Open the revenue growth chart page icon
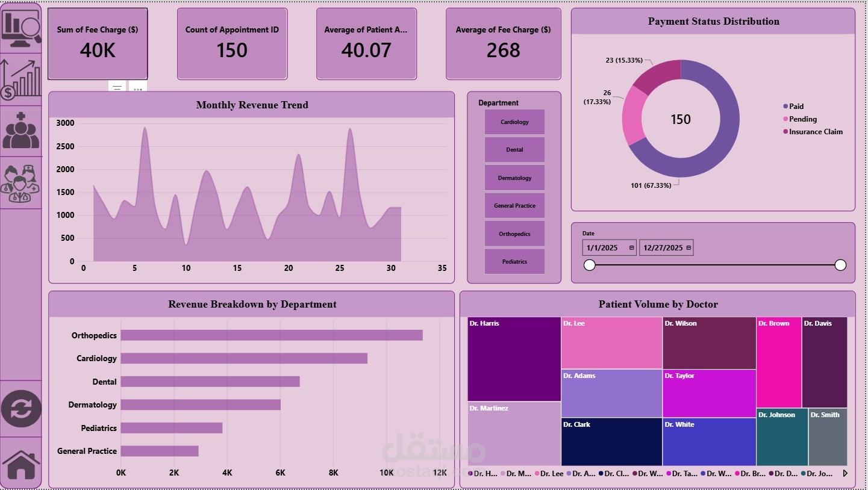 (x=22, y=79)
